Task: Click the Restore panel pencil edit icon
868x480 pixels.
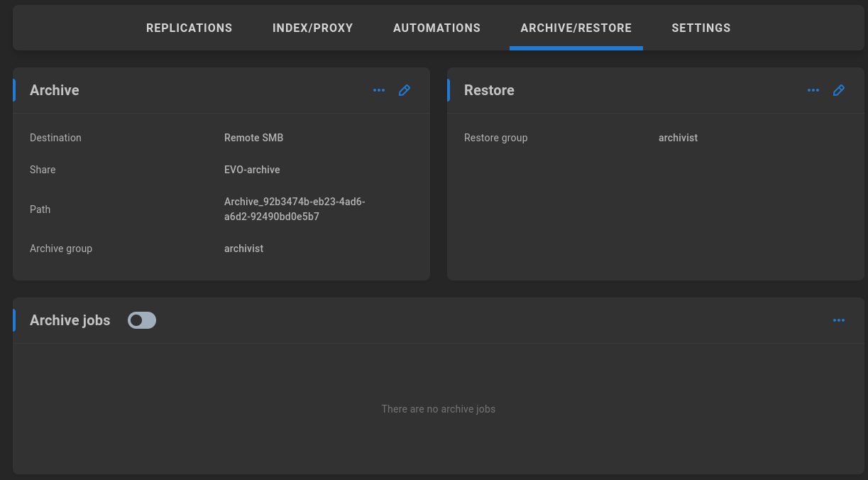Action: 839,90
